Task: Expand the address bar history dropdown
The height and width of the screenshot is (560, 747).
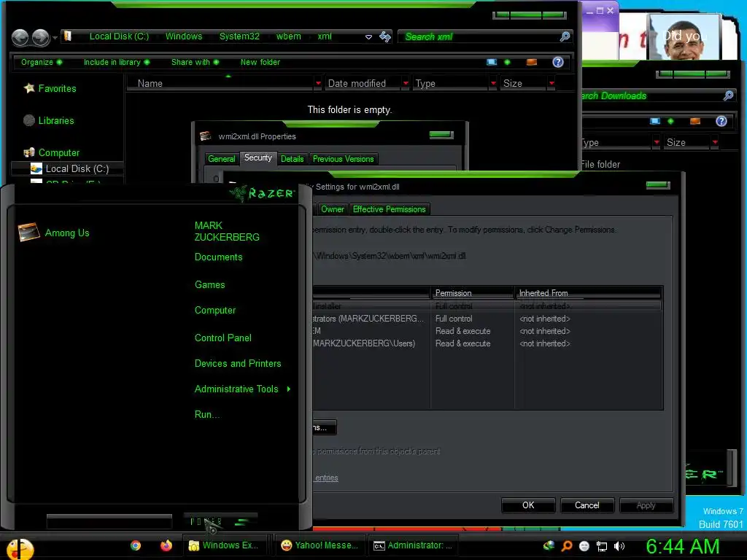Action: pos(368,36)
